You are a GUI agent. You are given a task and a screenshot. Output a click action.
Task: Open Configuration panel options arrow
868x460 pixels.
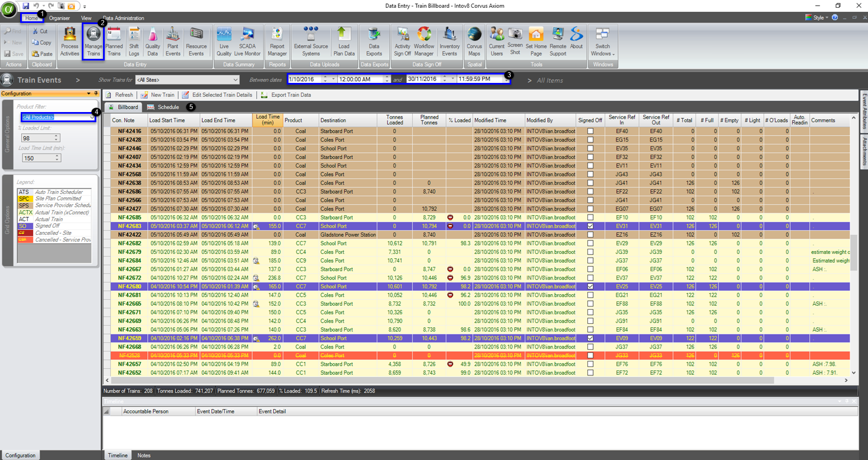coord(88,94)
